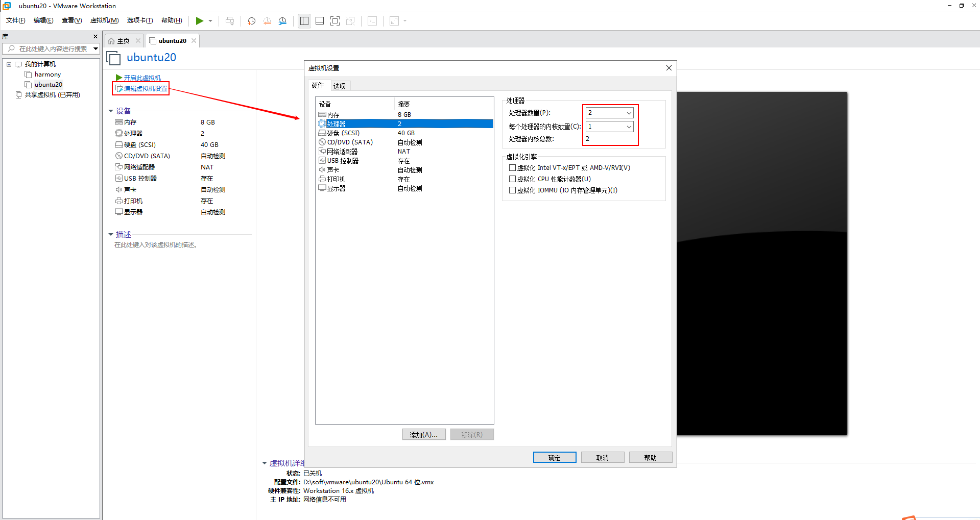Collapse the 虚拟机详细信息 section

pyautogui.click(x=265, y=463)
